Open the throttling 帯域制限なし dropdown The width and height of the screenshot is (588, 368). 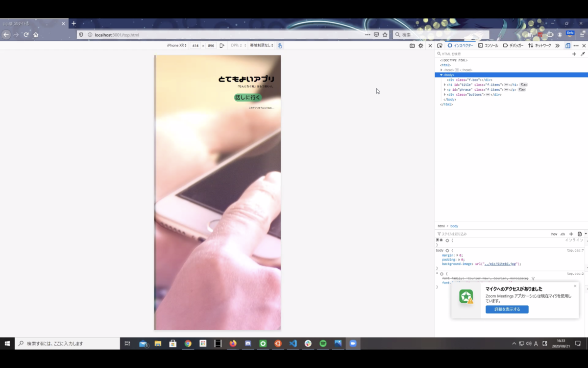(x=262, y=46)
